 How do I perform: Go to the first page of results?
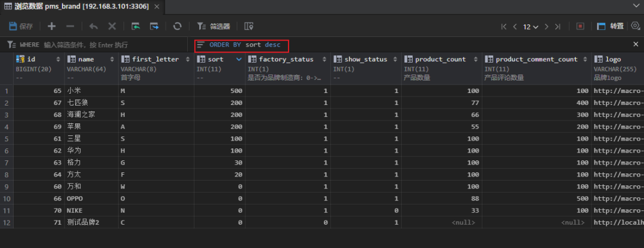coord(504,26)
